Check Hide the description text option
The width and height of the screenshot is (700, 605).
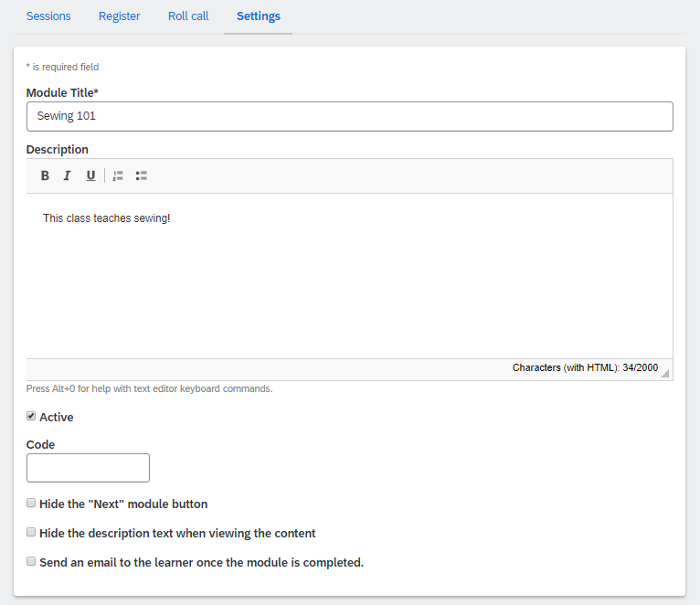[31, 532]
